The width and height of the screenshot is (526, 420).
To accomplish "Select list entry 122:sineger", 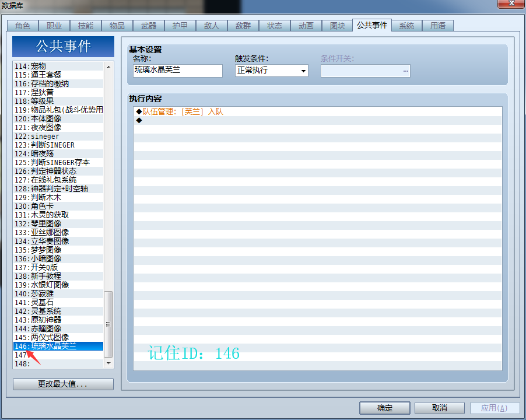I will [x=58, y=136].
